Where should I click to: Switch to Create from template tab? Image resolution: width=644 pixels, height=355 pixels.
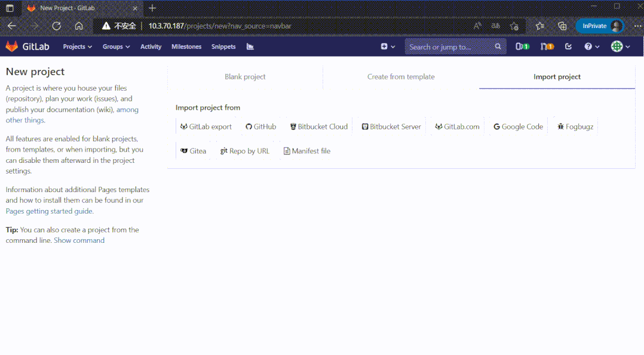tap(401, 77)
